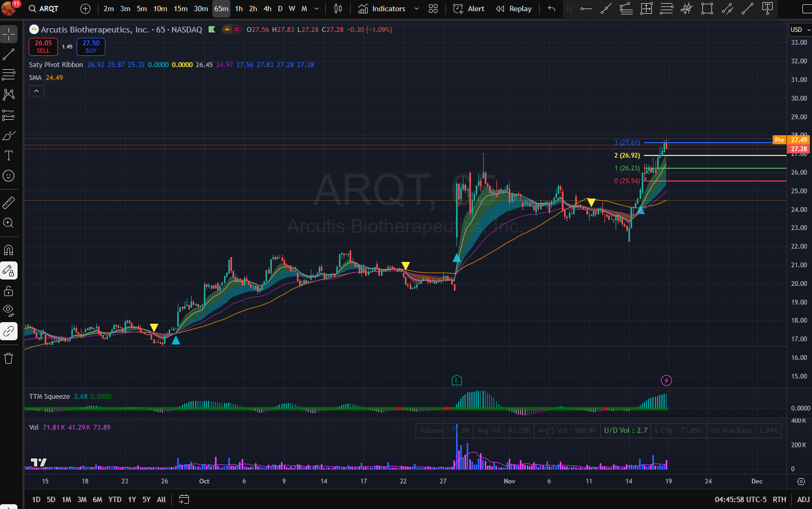
Task: Set date range to All
Action: pos(161,499)
